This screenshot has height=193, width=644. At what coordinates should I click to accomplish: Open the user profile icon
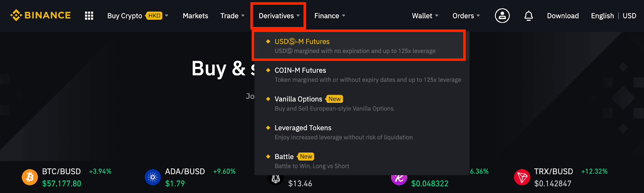502,16
